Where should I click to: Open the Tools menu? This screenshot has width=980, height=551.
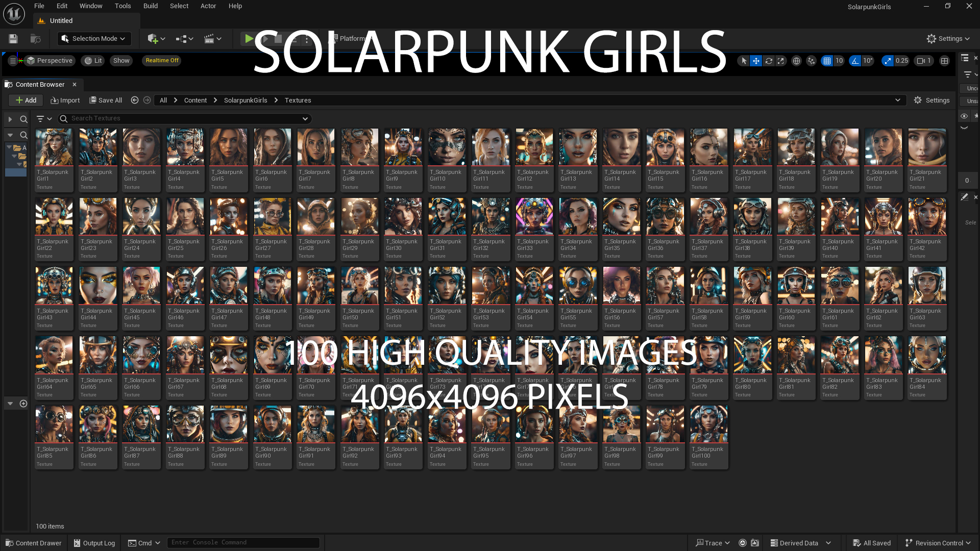point(123,6)
